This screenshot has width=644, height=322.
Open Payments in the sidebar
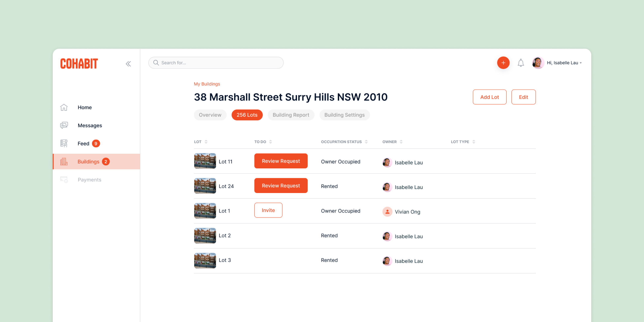89,180
